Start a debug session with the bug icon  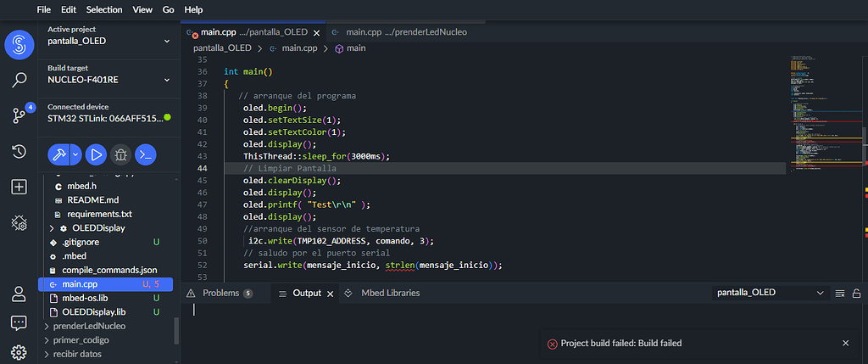click(x=121, y=154)
